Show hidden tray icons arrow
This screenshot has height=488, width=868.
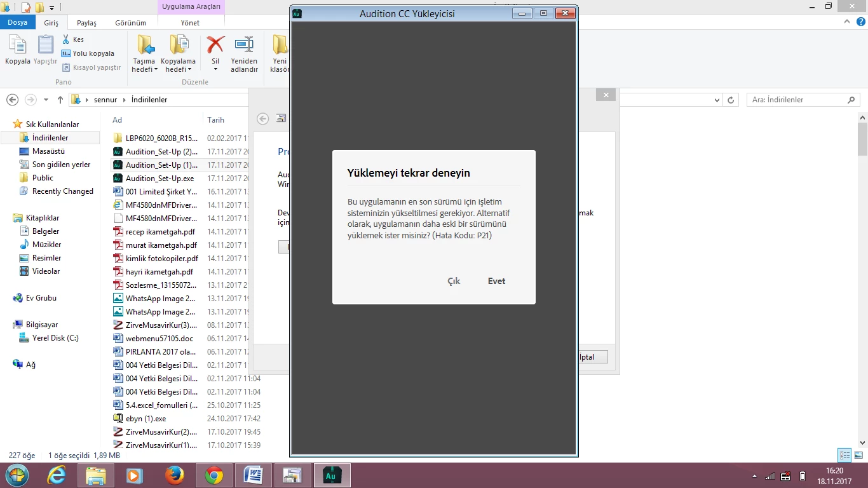[754, 476]
